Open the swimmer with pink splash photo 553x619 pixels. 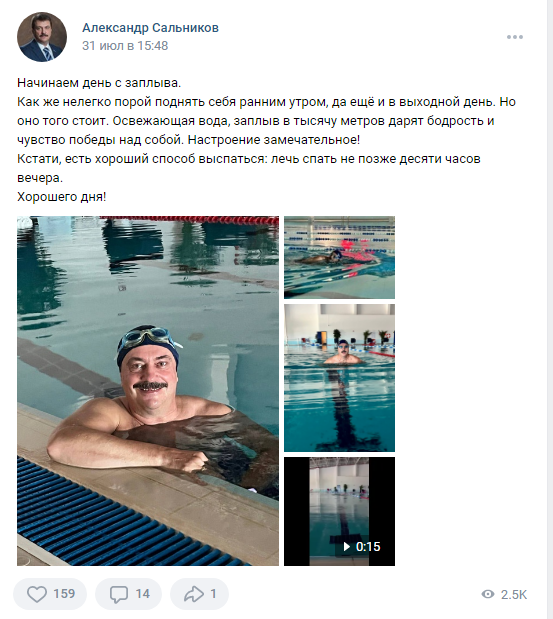[339, 257]
